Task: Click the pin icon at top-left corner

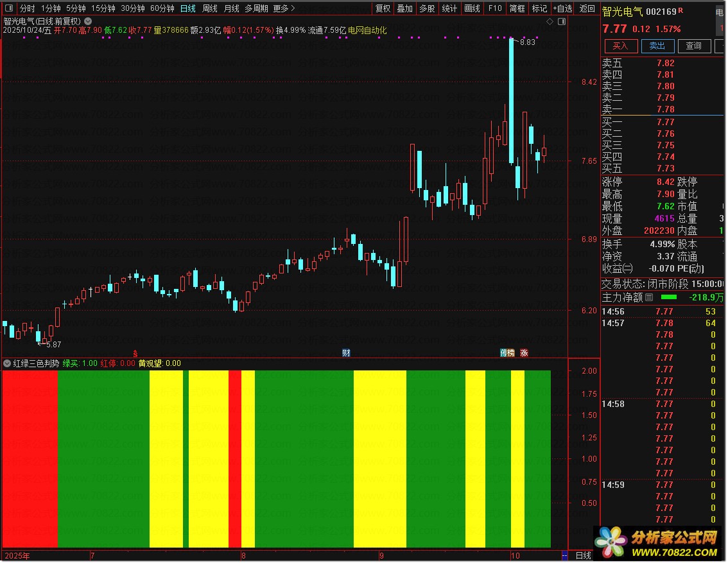Action: point(8,8)
